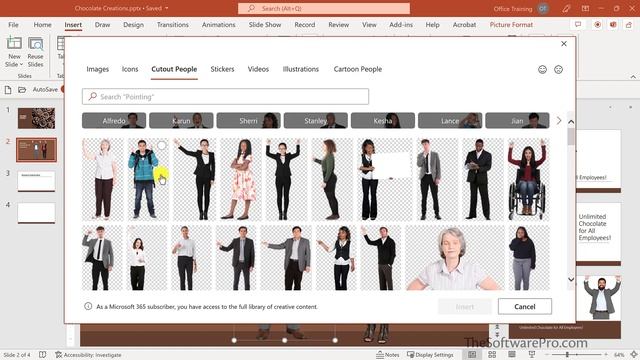The height and width of the screenshot is (360, 640).
Task: Click the zoom slider handle
Action: click(567, 355)
